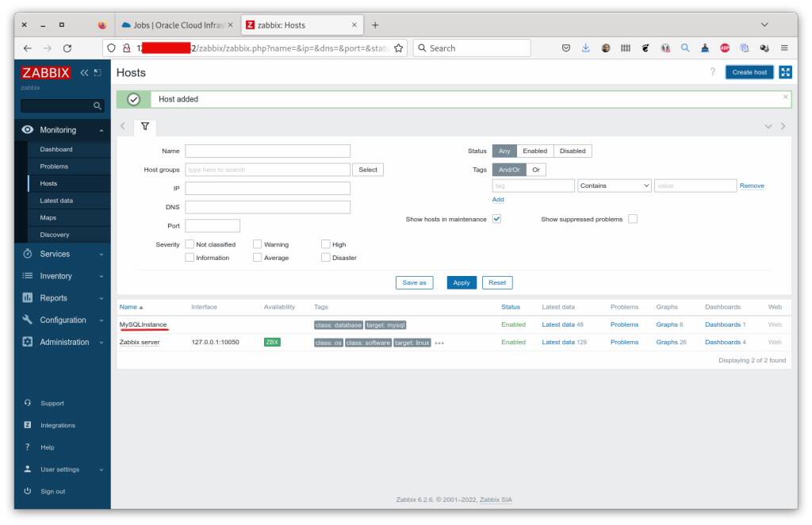812x525 pixels.
Task: Check the Information severity box
Action: [190, 257]
